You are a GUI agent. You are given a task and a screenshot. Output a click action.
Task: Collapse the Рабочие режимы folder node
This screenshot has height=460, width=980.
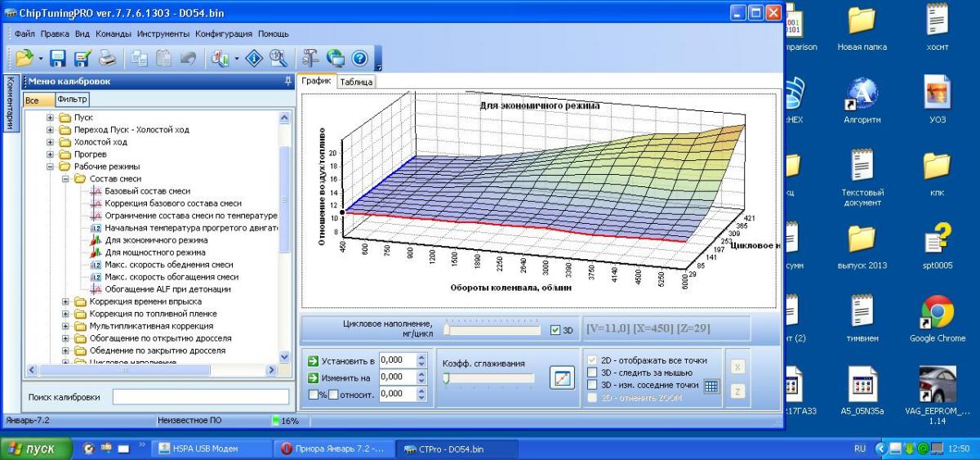51,167
